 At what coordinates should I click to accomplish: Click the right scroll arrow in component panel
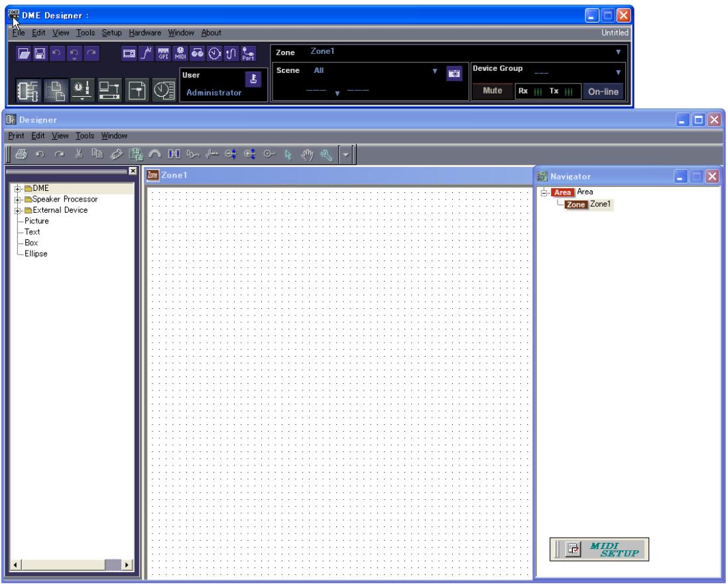pos(127,565)
